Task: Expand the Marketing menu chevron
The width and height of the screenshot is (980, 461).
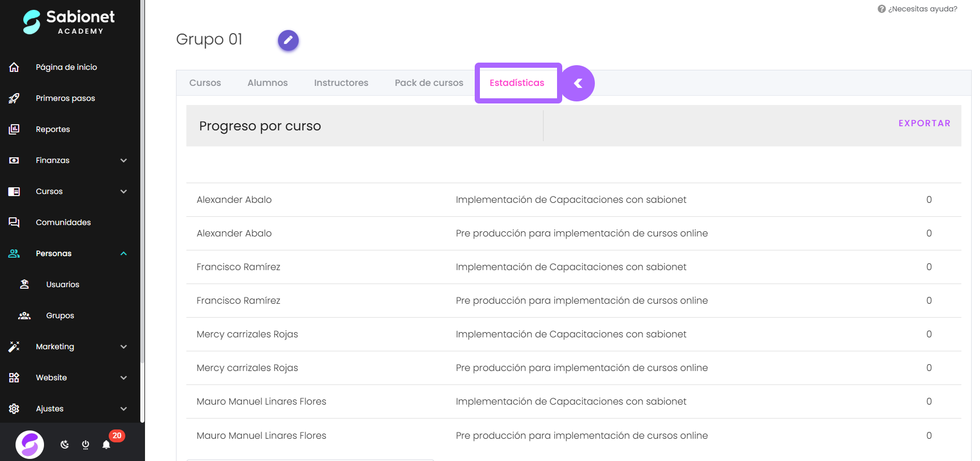Action: coord(124,347)
